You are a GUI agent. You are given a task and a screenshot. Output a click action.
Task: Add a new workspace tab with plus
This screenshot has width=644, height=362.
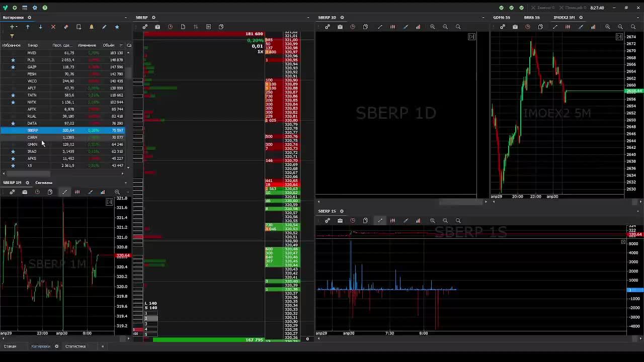[x=103, y=346]
